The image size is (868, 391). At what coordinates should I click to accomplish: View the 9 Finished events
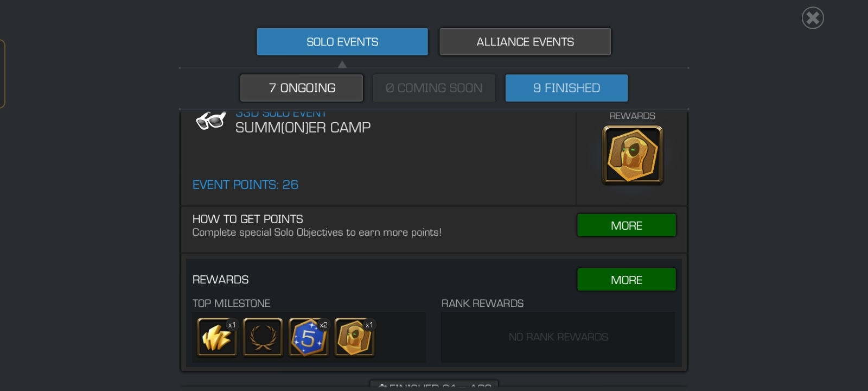coord(566,88)
